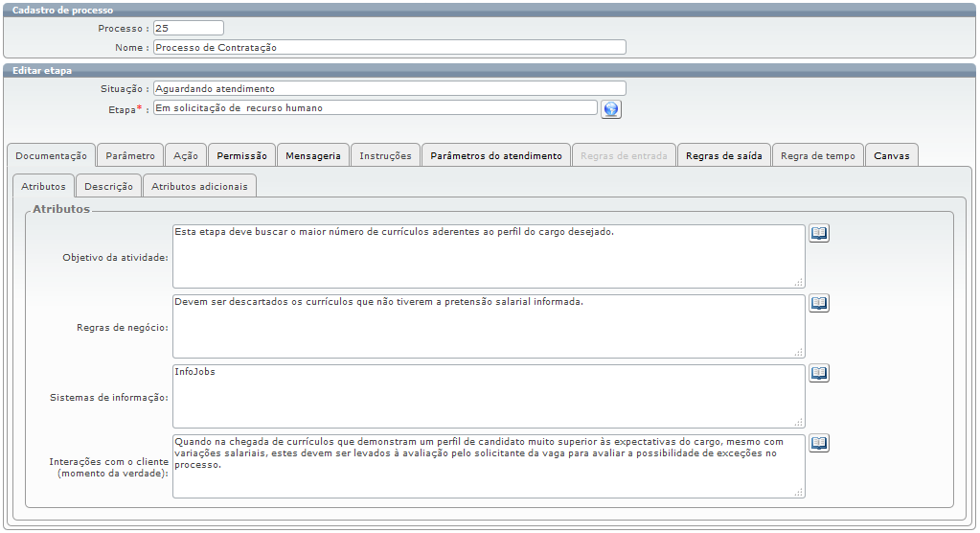Image resolution: width=980 pixels, height=533 pixels.
Task: Click book icon next to Interações com o cliente
Action: [819, 443]
